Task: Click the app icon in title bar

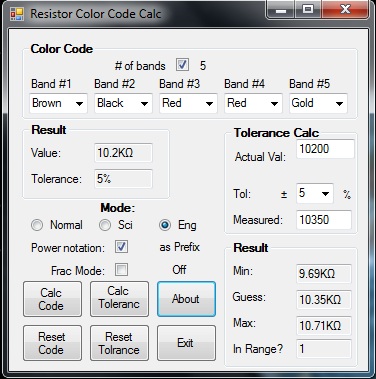Action: pos(16,14)
